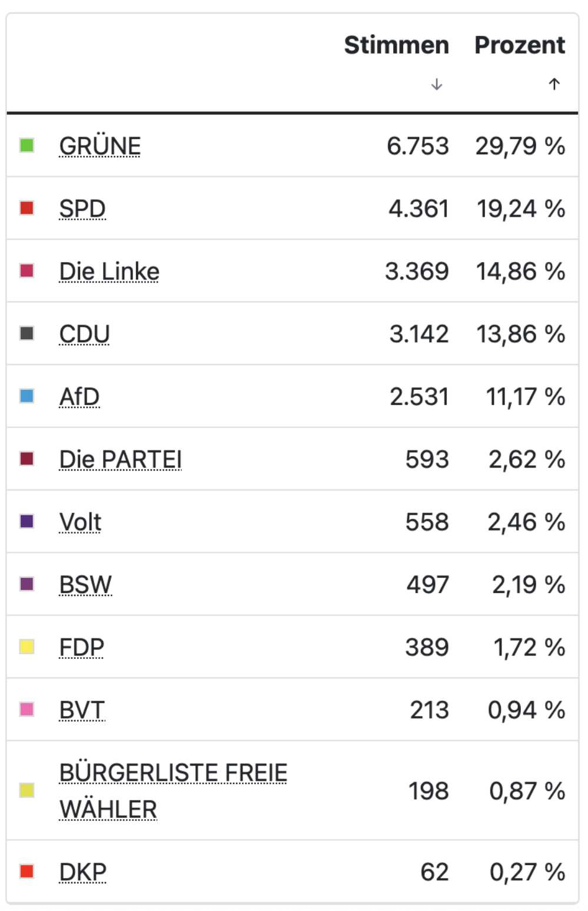The image size is (588, 911).
Task: Click the green GRÜNE color swatch
Action: (26, 145)
